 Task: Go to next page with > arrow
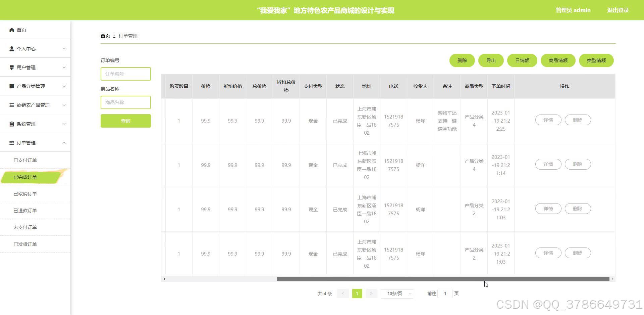pos(371,294)
